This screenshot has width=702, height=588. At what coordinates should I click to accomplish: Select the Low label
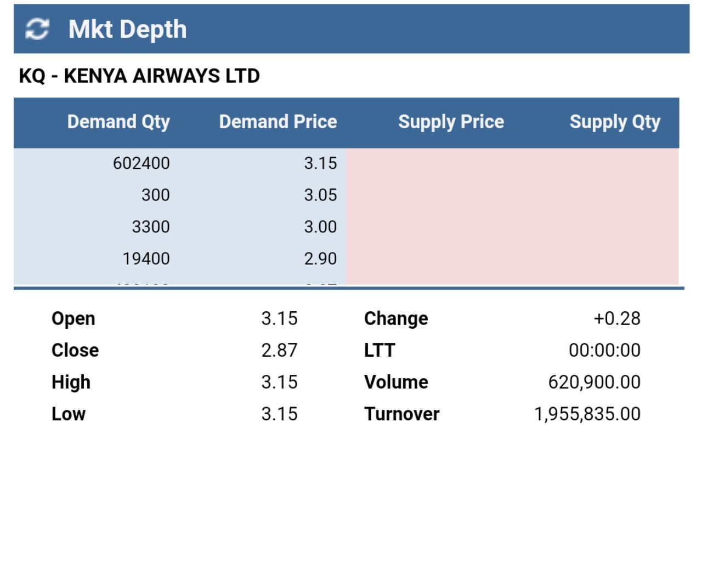tap(69, 414)
